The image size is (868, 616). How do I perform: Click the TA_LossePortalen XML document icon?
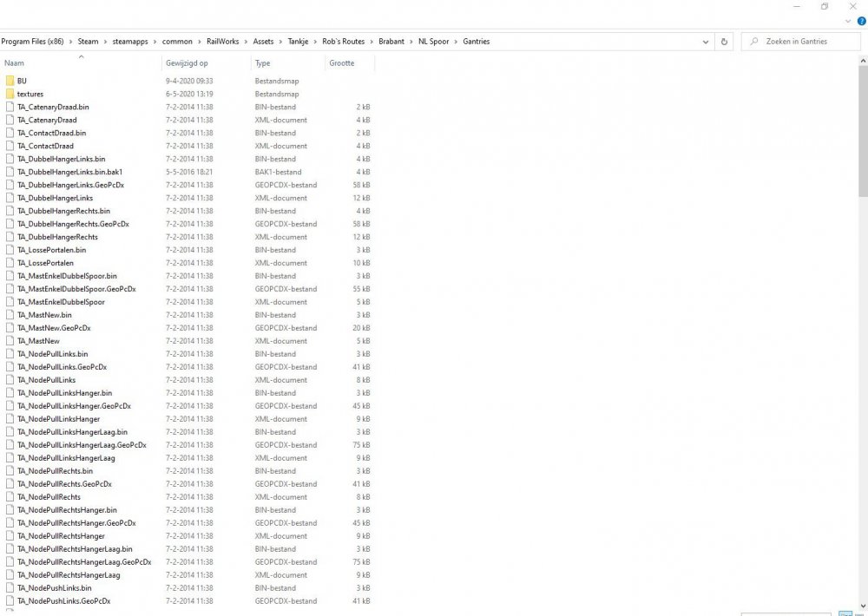10,263
